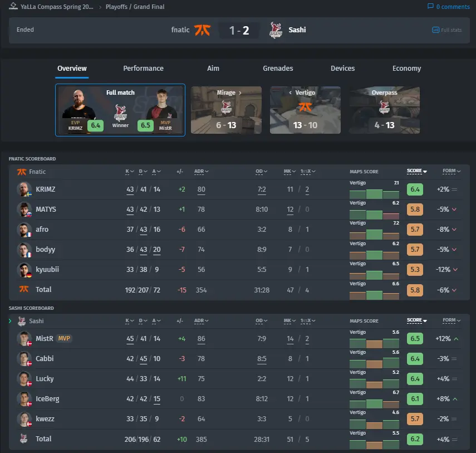Viewport: 476px width, 453px height.
Task: Open the YaLLa Compass Spring breadcrumb link
Action: [57, 7]
